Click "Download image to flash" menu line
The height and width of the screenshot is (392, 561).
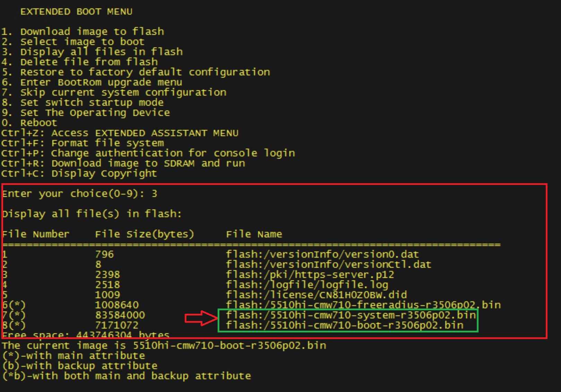pyautogui.click(x=82, y=32)
